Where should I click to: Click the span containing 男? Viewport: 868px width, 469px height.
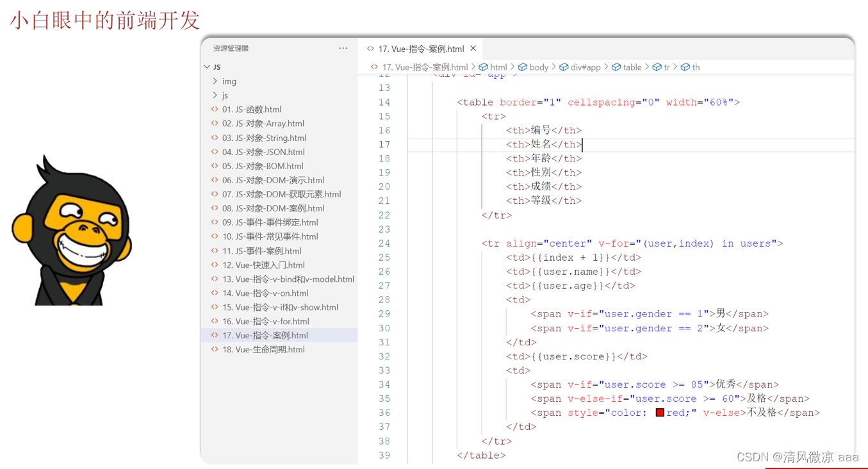coord(650,314)
